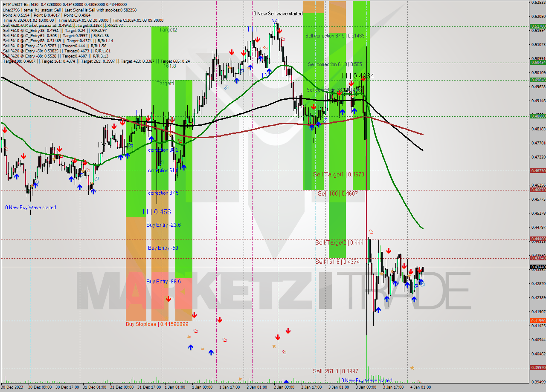Select the Sell %20 @ Market price line

click(x=63, y=25)
